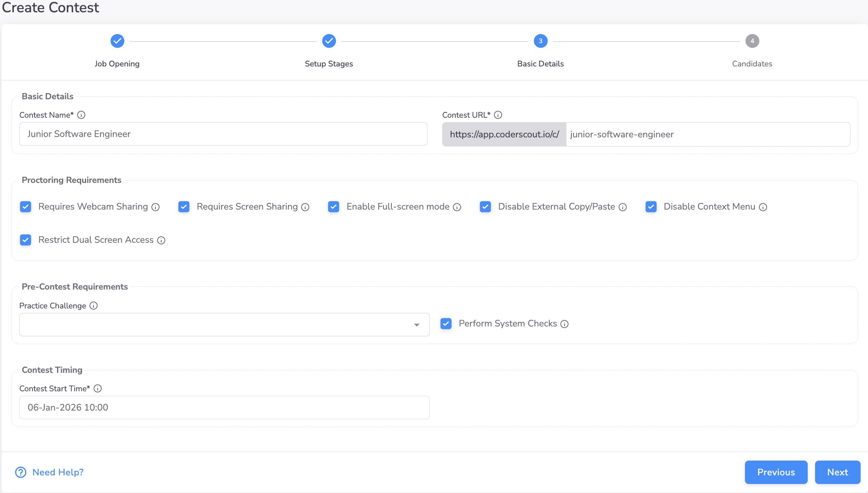Screen dimensions: 868x493
Task: Click the question mark help icon near Need Help
Action: coord(20,472)
